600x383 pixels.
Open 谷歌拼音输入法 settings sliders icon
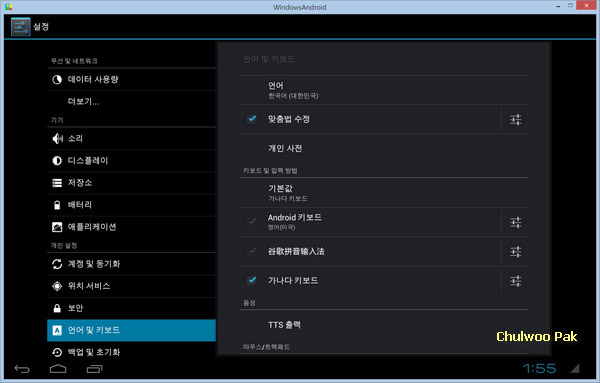[x=515, y=251]
